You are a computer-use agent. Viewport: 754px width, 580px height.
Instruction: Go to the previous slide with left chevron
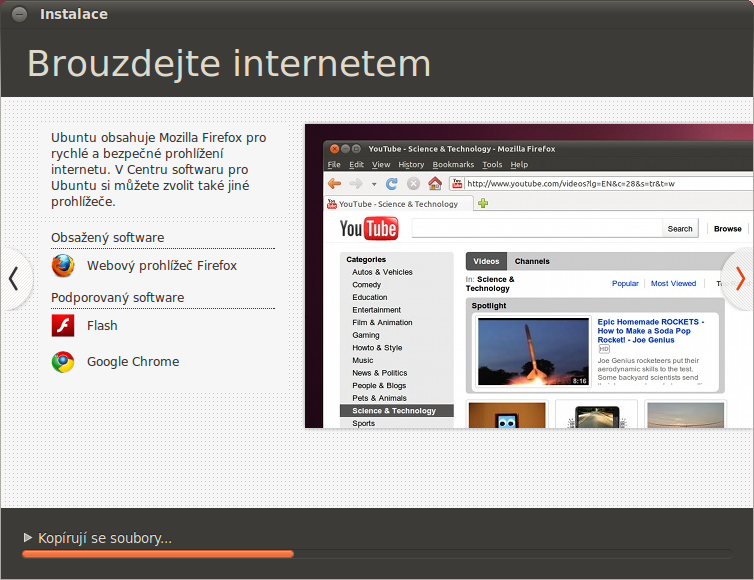pos(14,278)
